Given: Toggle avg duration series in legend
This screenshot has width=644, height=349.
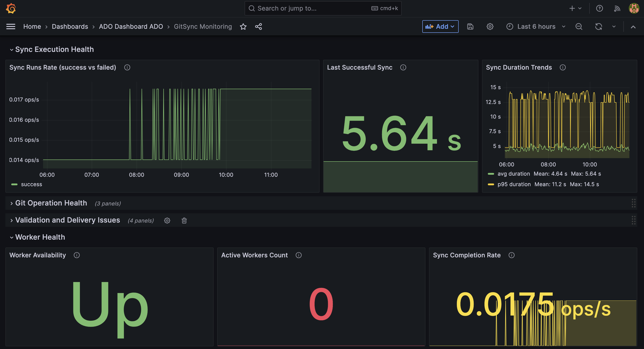Looking at the screenshot, I should tap(514, 174).
